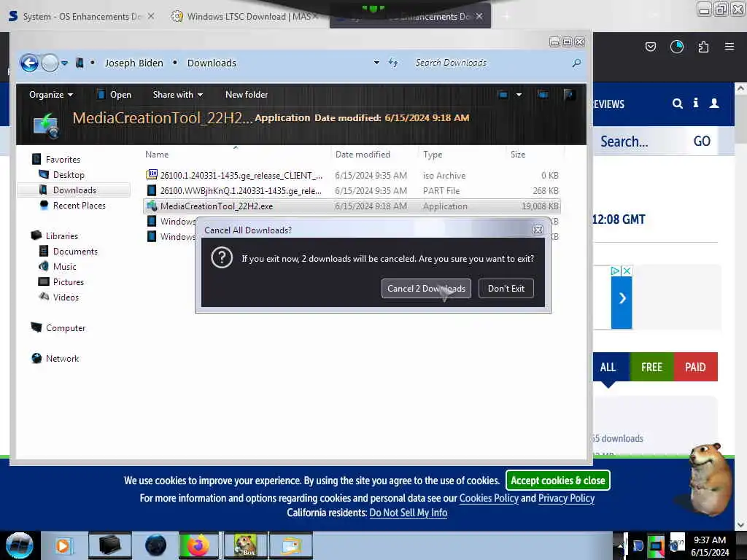Toggle the preview pane icon
The width and height of the screenshot is (747, 560).
click(x=543, y=95)
